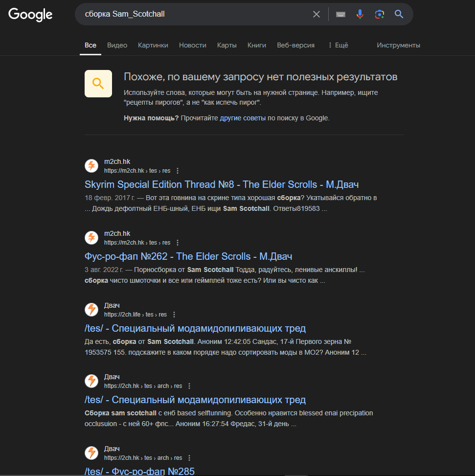The image size is (475, 476).
Task: Open Инструменты search tools
Action: coord(398,45)
